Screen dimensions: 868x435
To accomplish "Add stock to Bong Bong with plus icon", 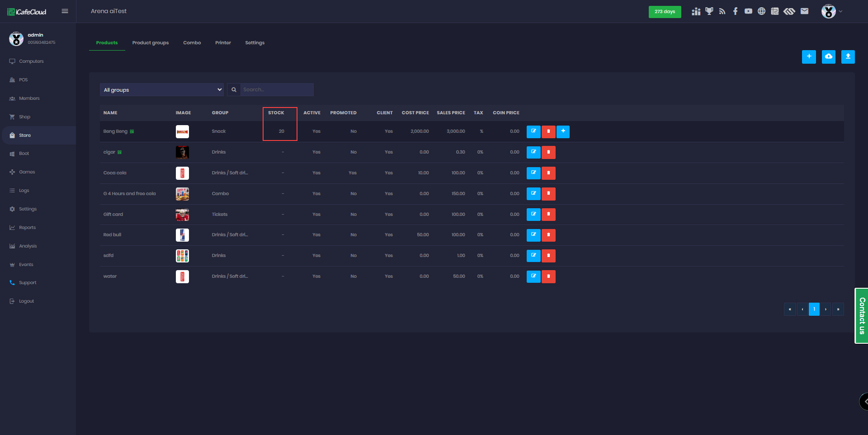I will [563, 131].
